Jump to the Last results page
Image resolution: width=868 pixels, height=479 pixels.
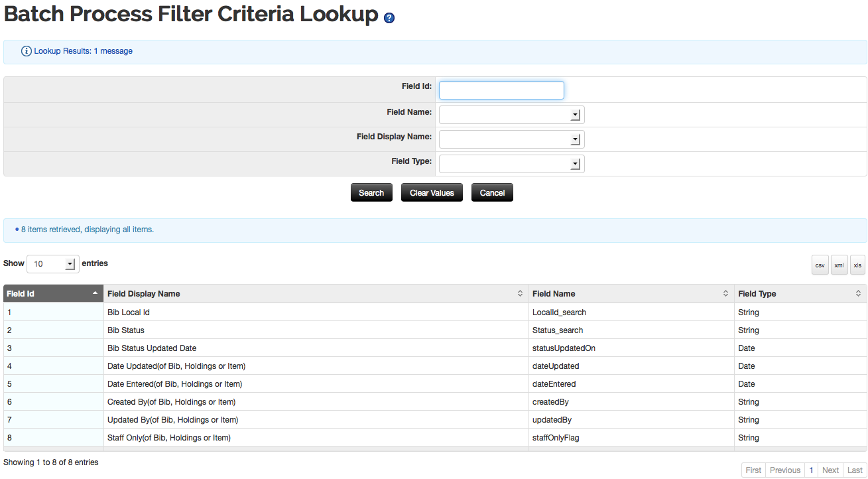[855, 470]
